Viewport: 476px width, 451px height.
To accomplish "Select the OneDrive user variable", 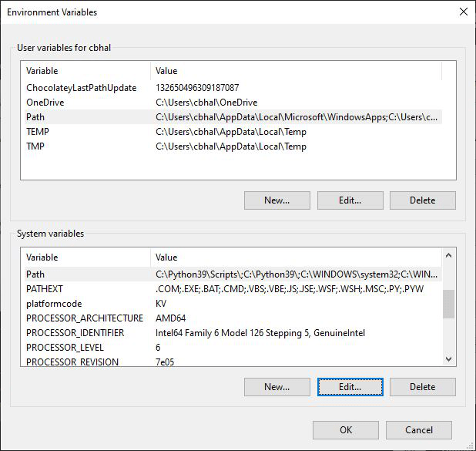I will (45, 103).
